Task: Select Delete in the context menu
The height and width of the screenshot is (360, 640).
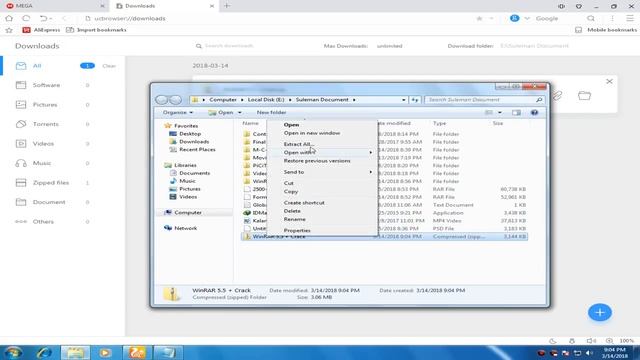Action: 292,211
